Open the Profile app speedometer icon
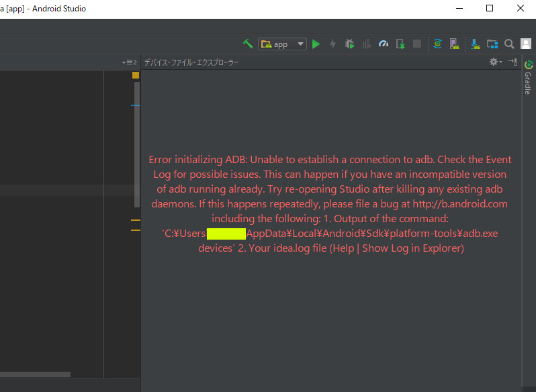 point(384,44)
